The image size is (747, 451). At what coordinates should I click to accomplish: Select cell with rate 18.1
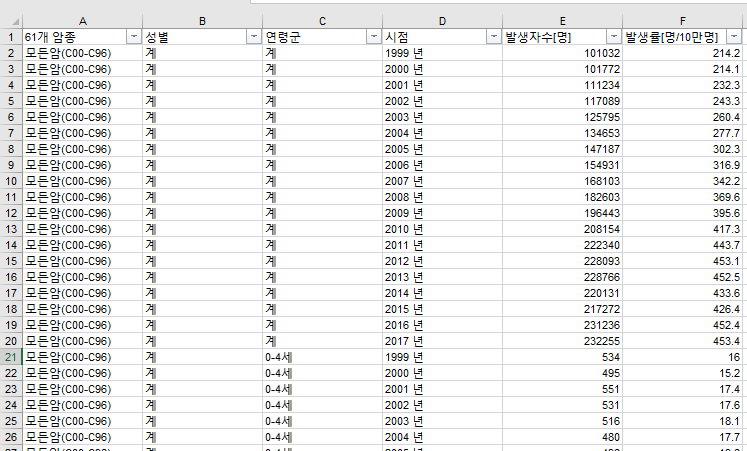click(683, 421)
